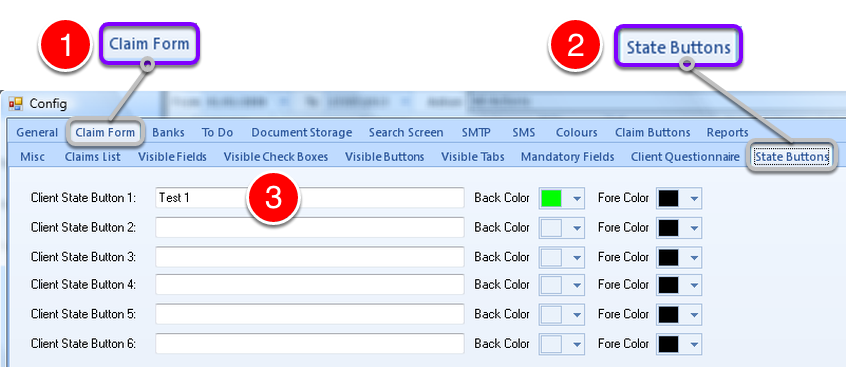Viewport: 846px width, 370px height.
Task: Expand Fore Color dropdown arrow for Button 5
Action: click(694, 315)
